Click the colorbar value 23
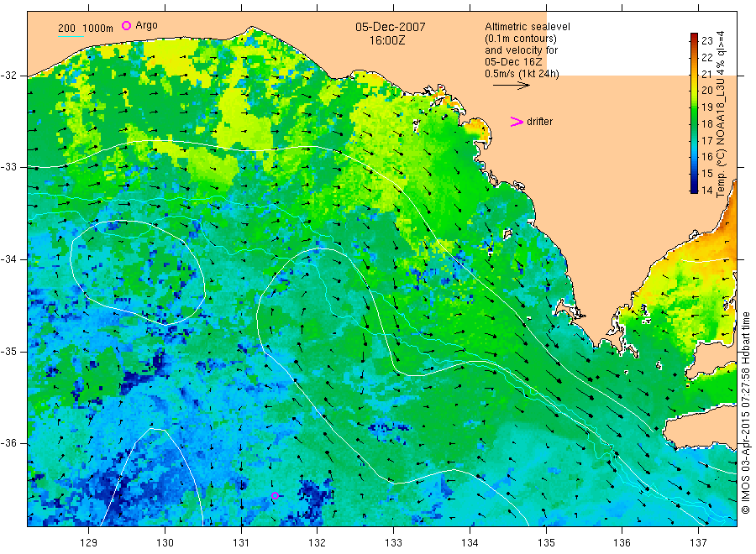 [706, 40]
